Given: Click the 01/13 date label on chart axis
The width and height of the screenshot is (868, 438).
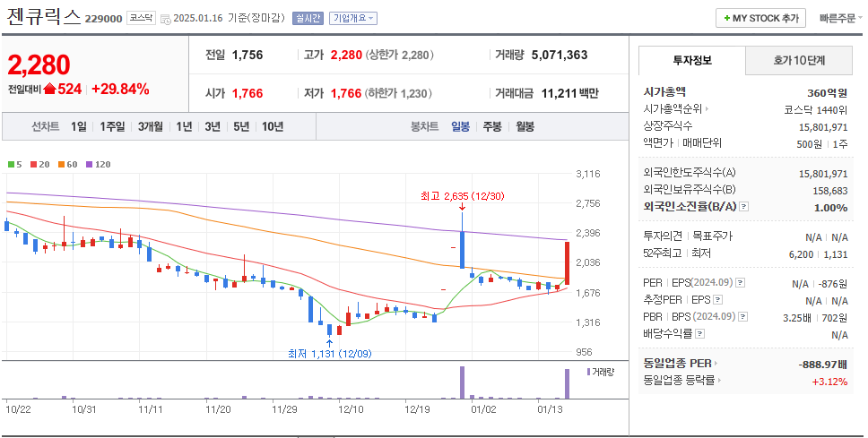Looking at the screenshot, I should [x=551, y=410].
